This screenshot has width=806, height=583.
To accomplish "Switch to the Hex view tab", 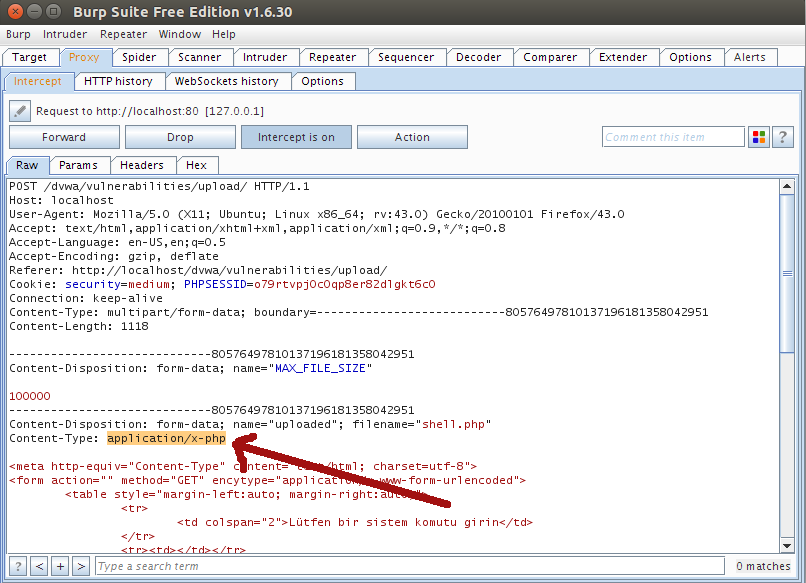I will 196,165.
